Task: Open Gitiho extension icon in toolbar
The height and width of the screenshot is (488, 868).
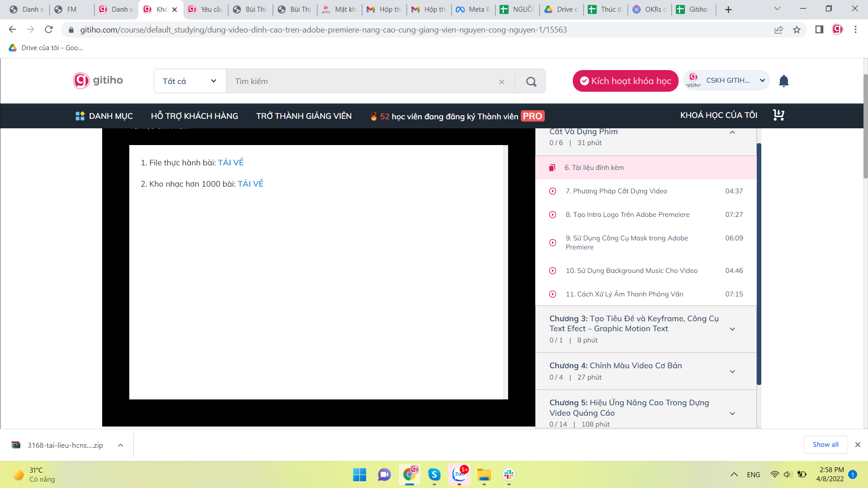Action: pyautogui.click(x=837, y=30)
